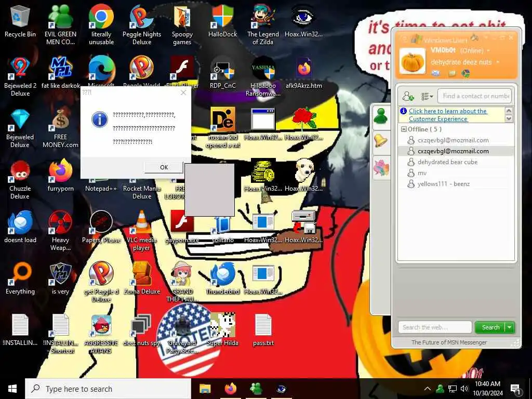
Task: Click the folder icon under the personal message
Action: (451, 73)
